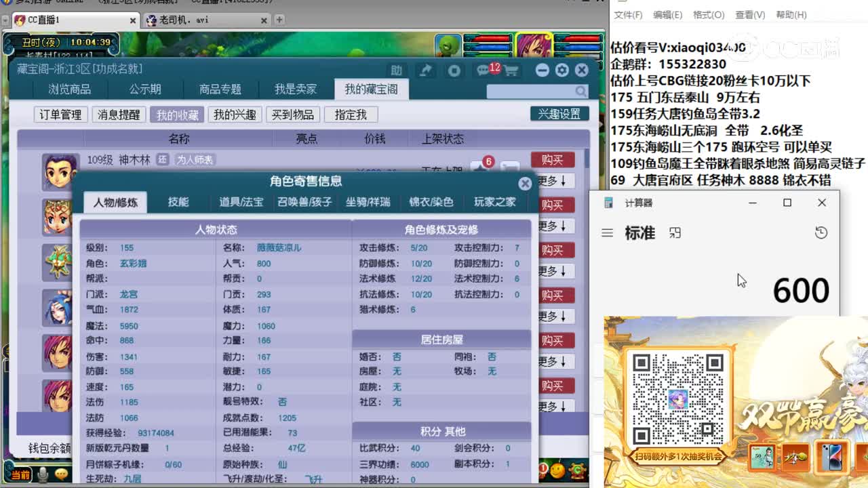Click the share arrow icon in 藏宝阁 header

pyautogui.click(x=425, y=70)
